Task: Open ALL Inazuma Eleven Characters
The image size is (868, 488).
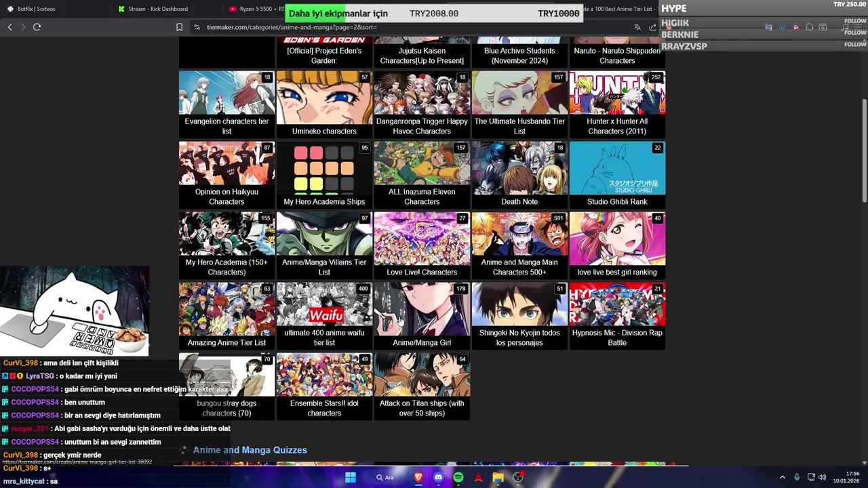Action: (422, 176)
